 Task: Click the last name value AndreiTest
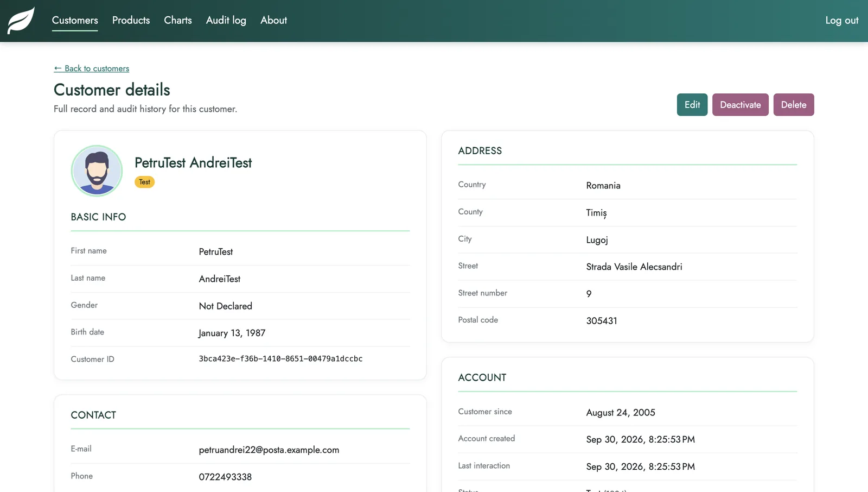[219, 279]
